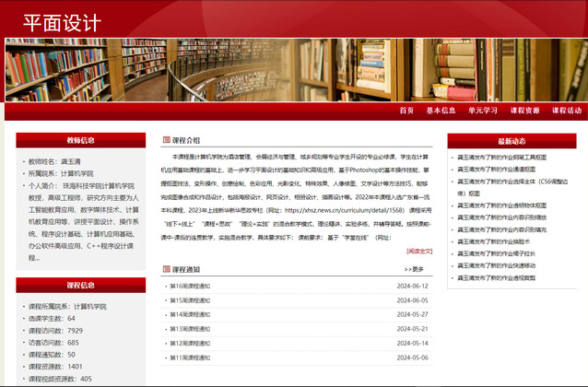Click the date 2024-06-12
This screenshot has height=387, width=588.
412,287
